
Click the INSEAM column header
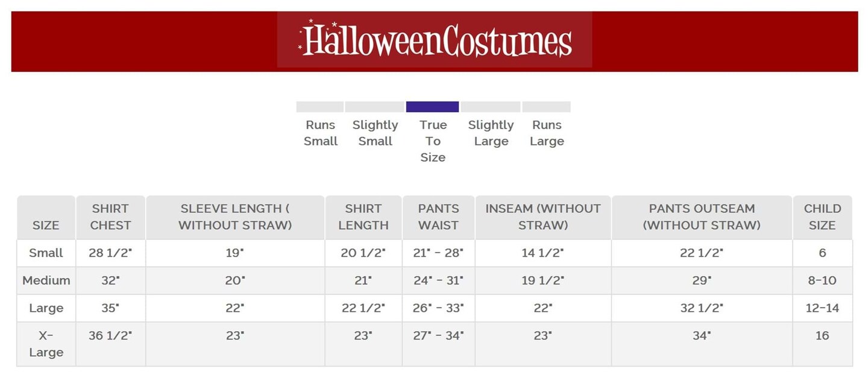(542, 217)
